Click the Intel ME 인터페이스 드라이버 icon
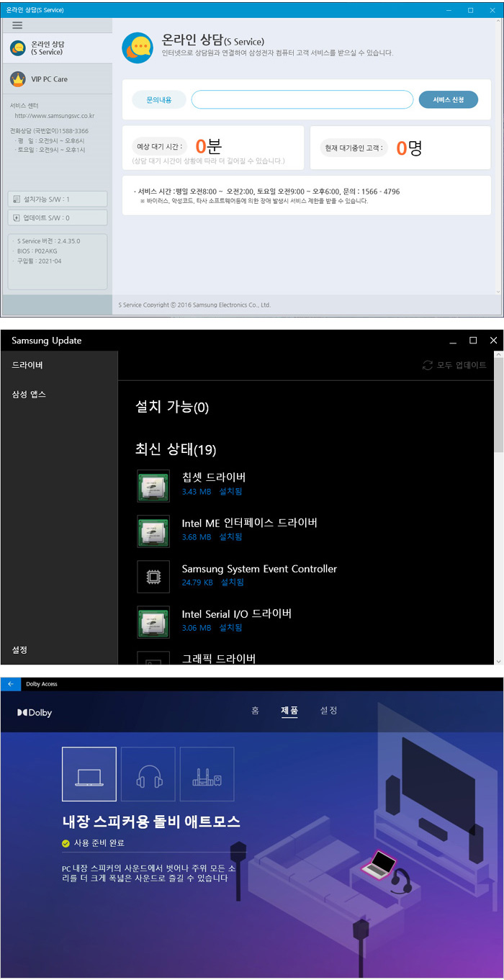Image resolution: width=504 pixels, height=980 pixels. [x=153, y=531]
